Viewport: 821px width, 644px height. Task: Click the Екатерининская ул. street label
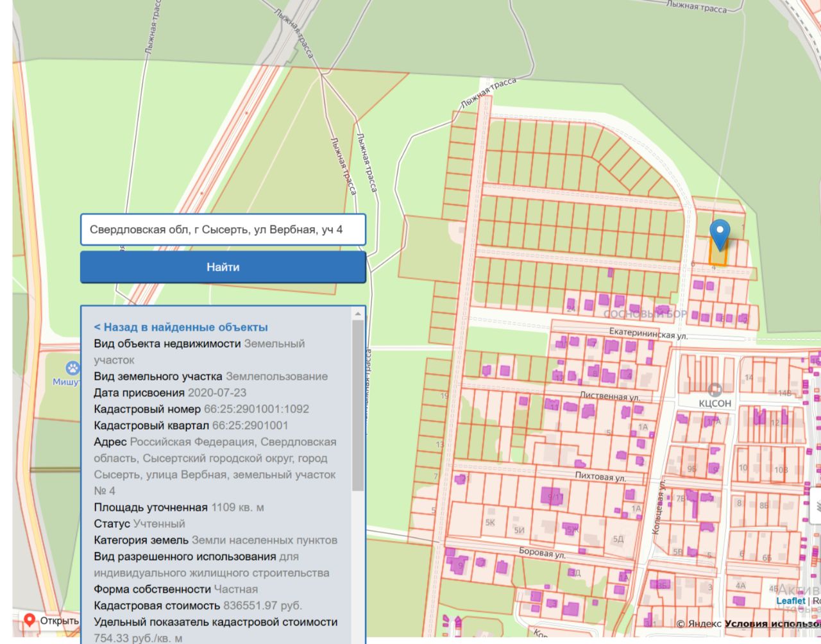[x=648, y=334]
